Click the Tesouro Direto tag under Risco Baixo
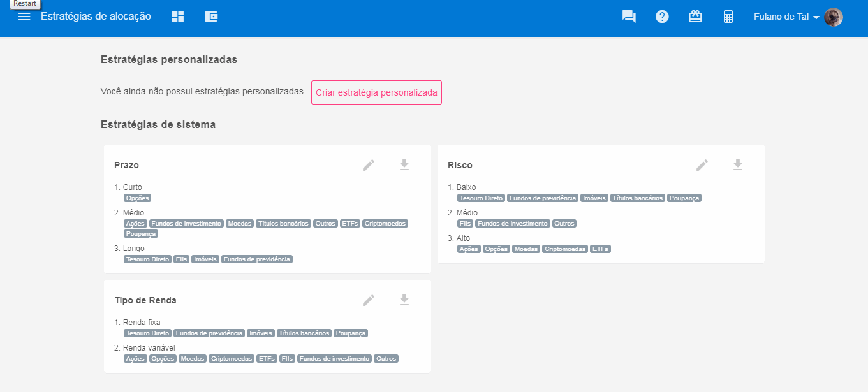 coord(481,198)
